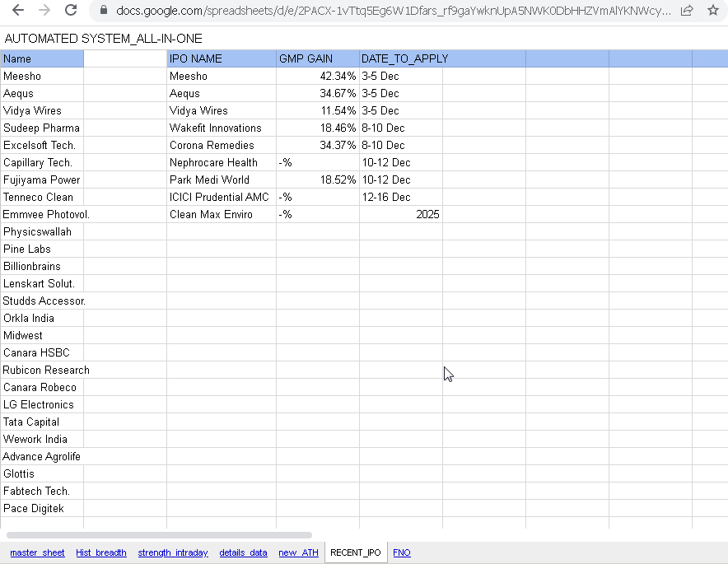Viewport: 728px width, 564px height.
Task: Select the LG Electronics cell
Action: 42,405
